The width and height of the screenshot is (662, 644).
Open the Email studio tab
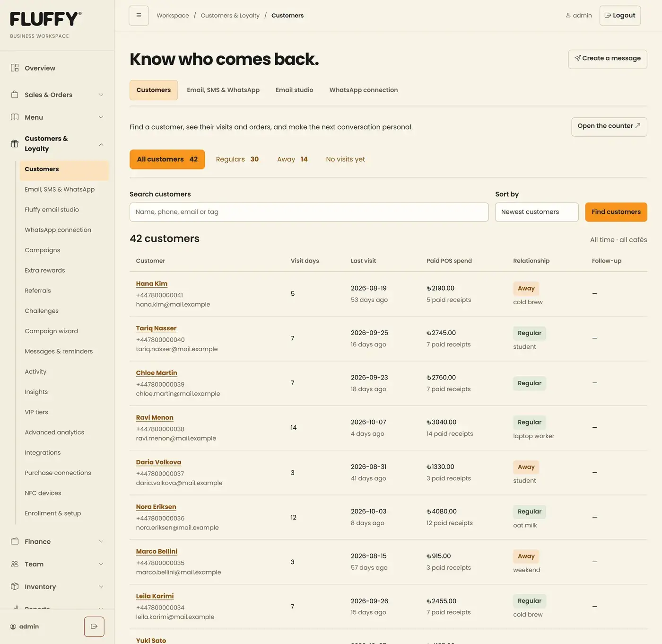(295, 90)
